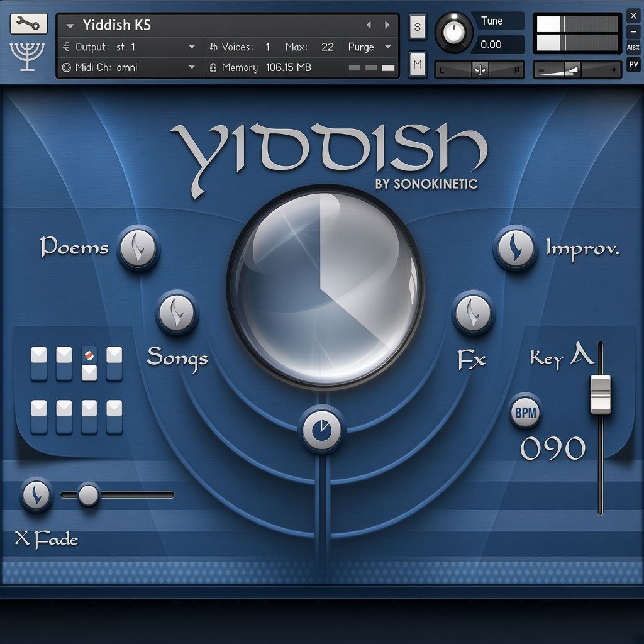The image size is (644, 644).
Task: Click the Songs round button
Action: [177, 313]
